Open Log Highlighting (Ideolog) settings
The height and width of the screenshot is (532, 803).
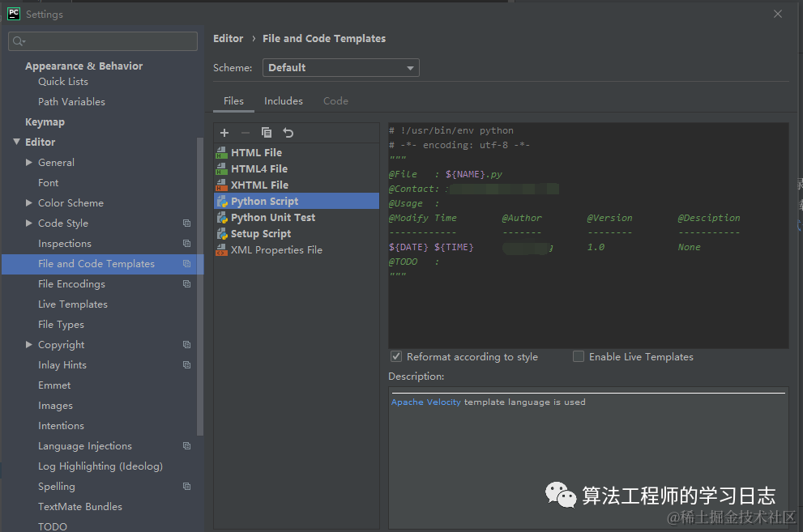100,466
